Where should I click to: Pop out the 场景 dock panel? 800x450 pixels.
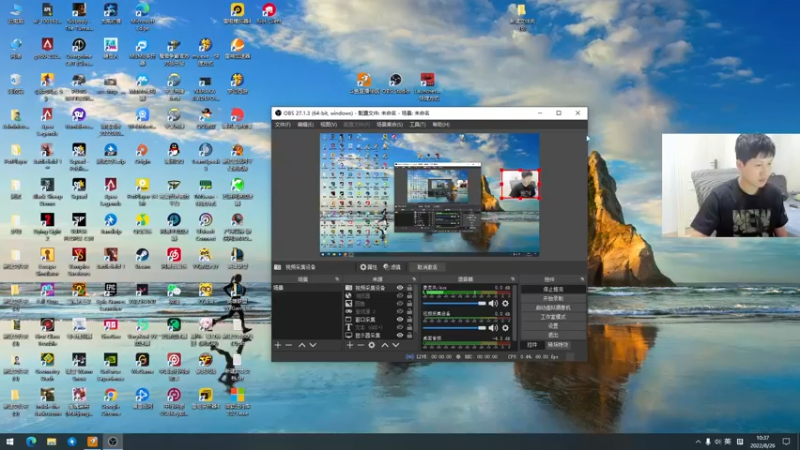(x=337, y=279)
